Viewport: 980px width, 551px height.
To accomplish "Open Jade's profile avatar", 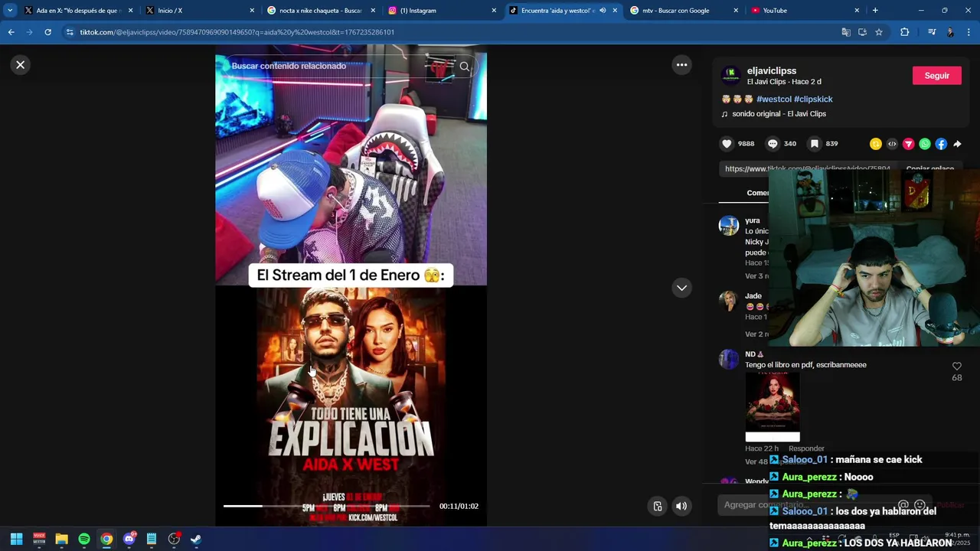I will tap(728, 301).
